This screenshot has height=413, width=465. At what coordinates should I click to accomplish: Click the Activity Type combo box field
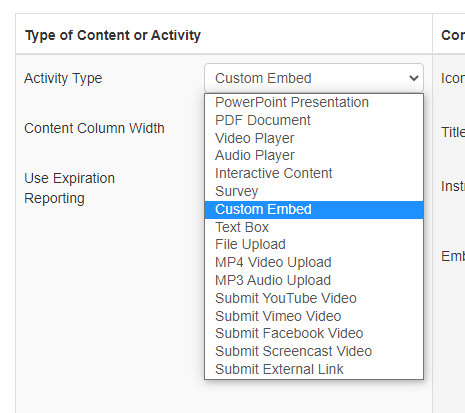(x=314, y=78)
